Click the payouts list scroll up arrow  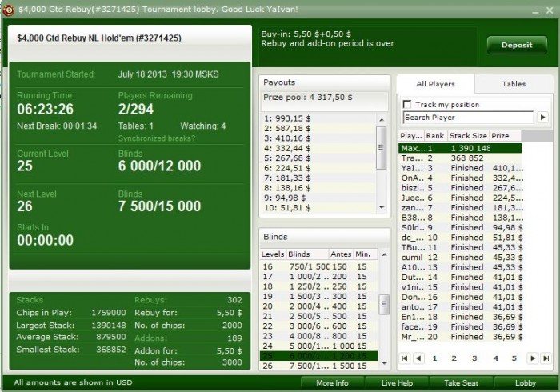(x=382, y=119)
